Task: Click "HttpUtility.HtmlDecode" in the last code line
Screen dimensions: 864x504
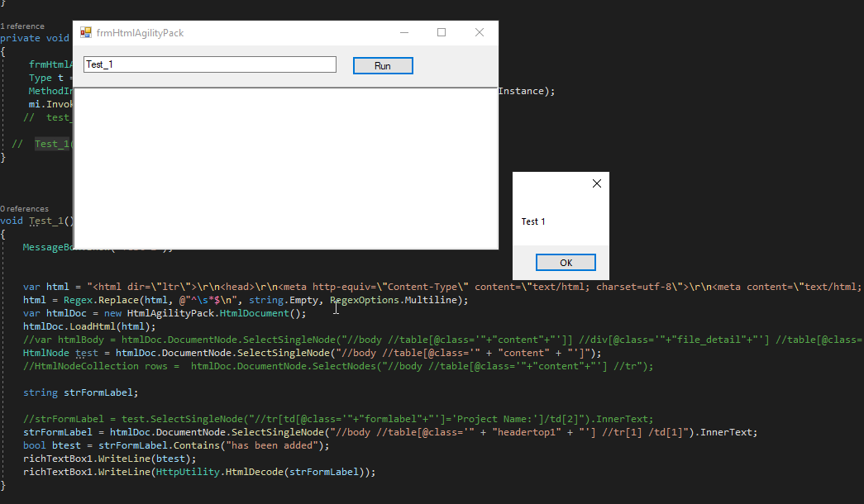Action: point(220,472)
